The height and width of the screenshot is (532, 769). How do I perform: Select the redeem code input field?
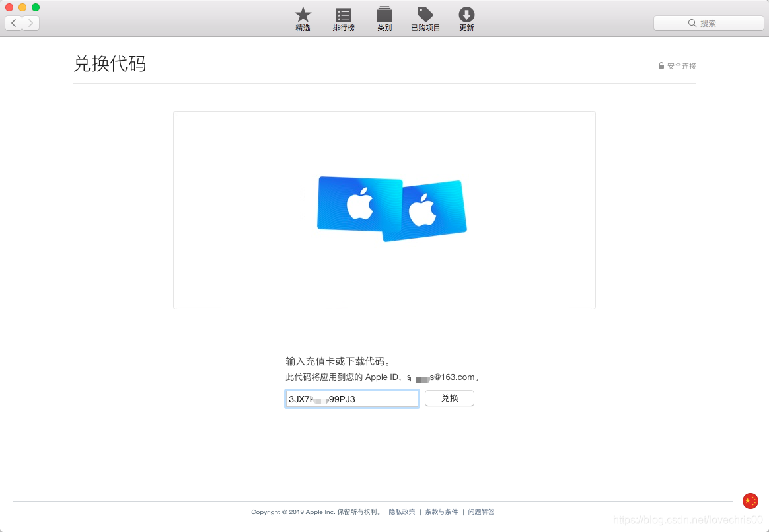[351, 399]
